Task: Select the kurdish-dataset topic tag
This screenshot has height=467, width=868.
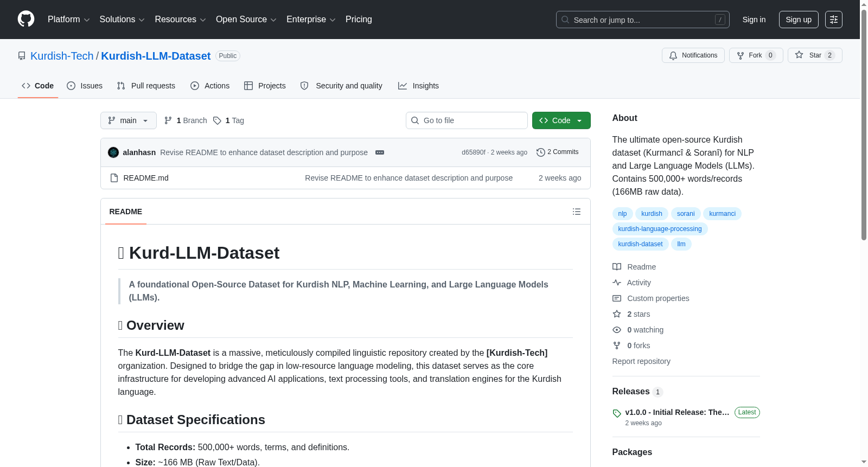Action: pyautogui.click(x=640, y=244)
